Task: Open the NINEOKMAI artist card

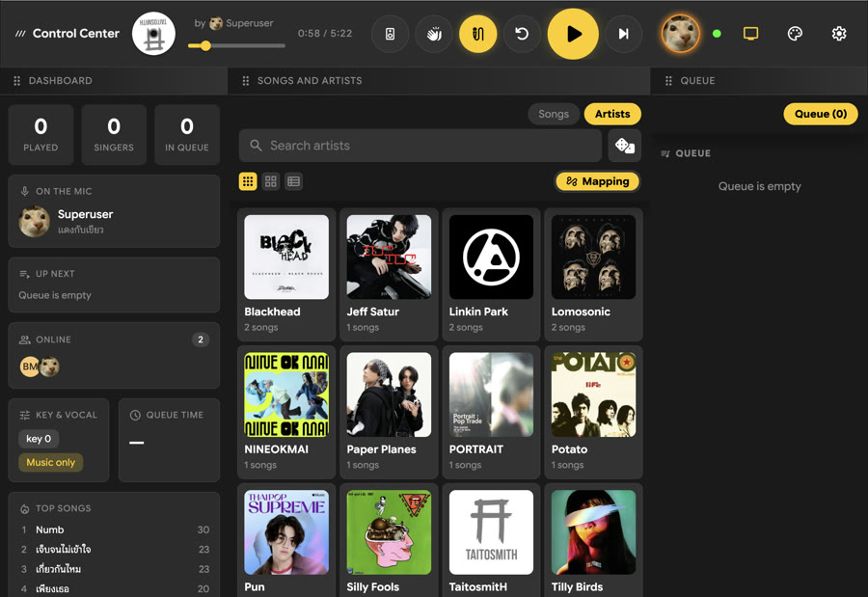Action: point(286,413)
